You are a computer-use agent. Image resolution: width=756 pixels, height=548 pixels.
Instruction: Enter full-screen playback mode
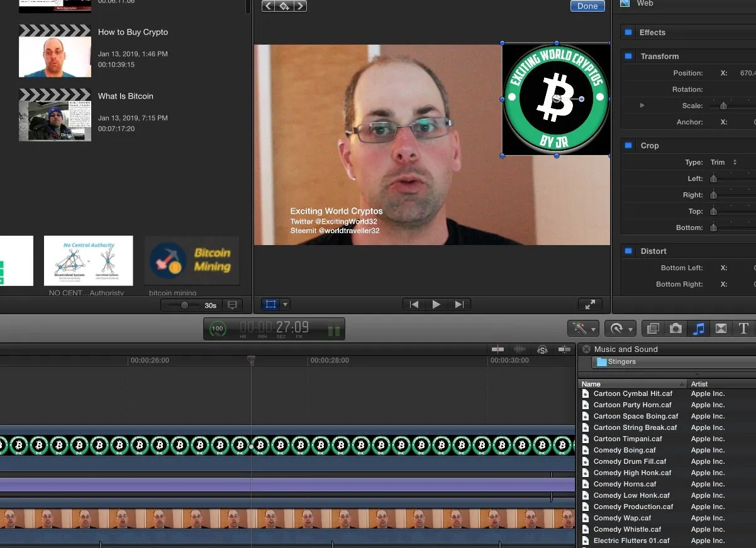(590, 304)
